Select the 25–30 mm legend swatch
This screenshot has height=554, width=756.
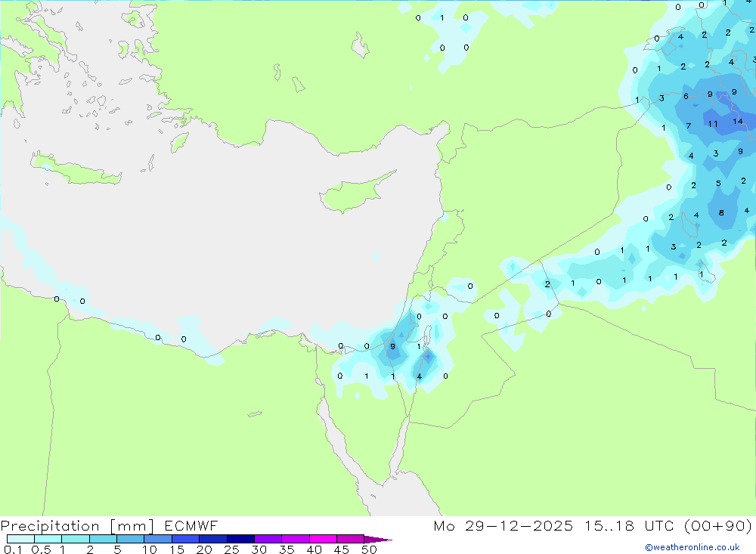(x=240, y=539)
